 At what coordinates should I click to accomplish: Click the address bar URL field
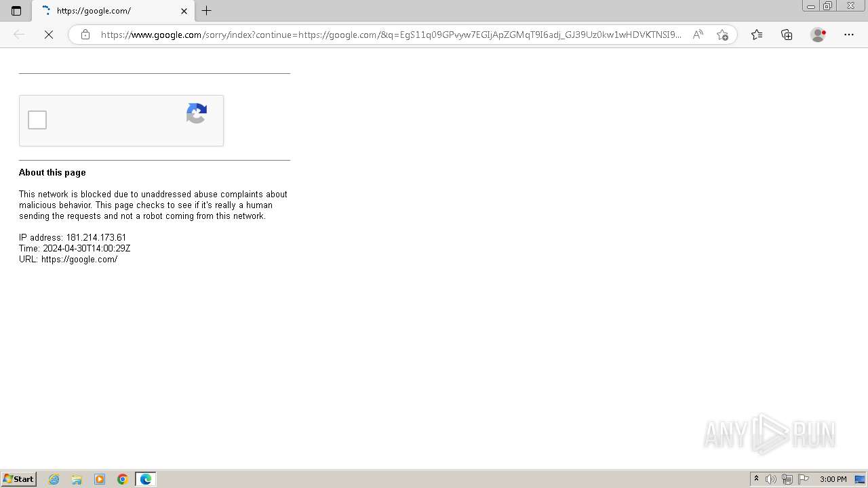(391, 35)
